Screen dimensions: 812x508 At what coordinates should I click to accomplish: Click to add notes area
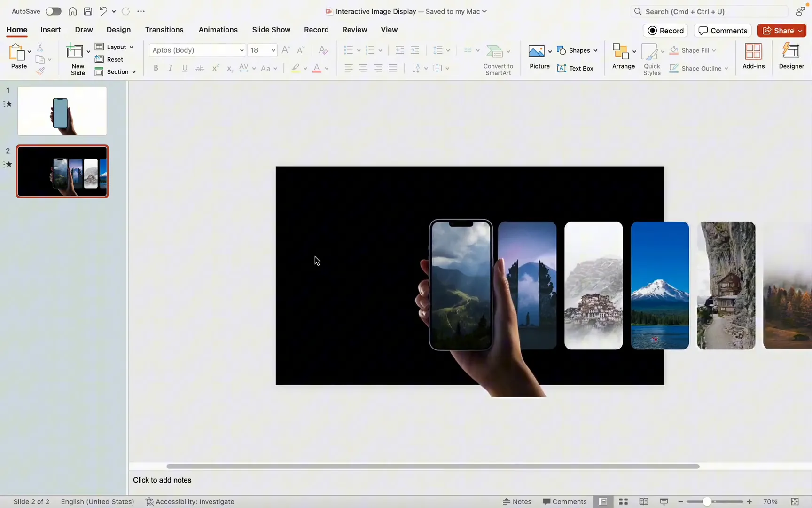click(x=162, y=480)
